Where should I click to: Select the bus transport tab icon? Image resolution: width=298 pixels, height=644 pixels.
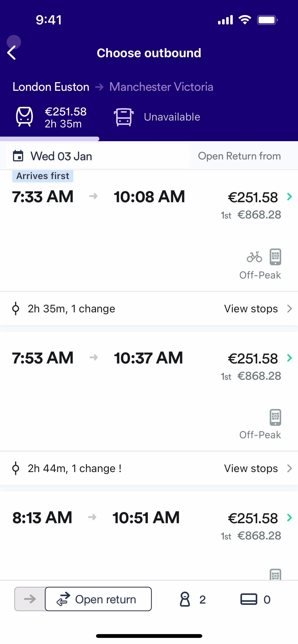[x=124, y=117]
